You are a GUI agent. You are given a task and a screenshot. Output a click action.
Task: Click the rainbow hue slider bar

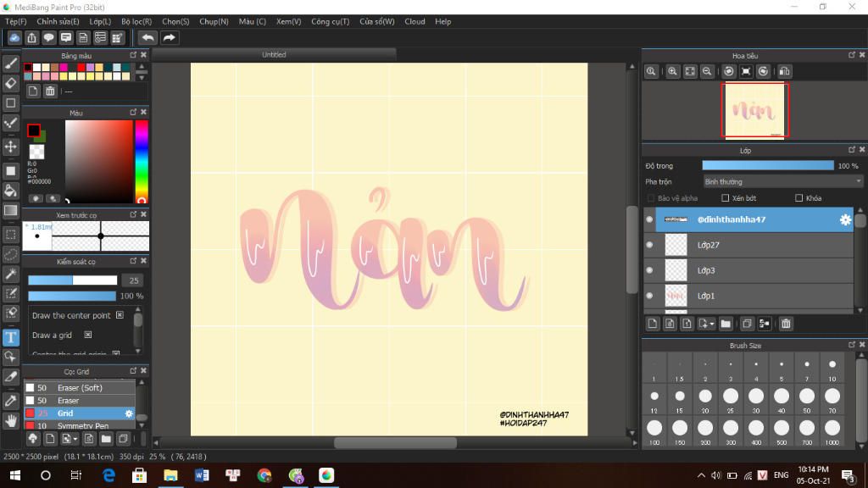142,162
